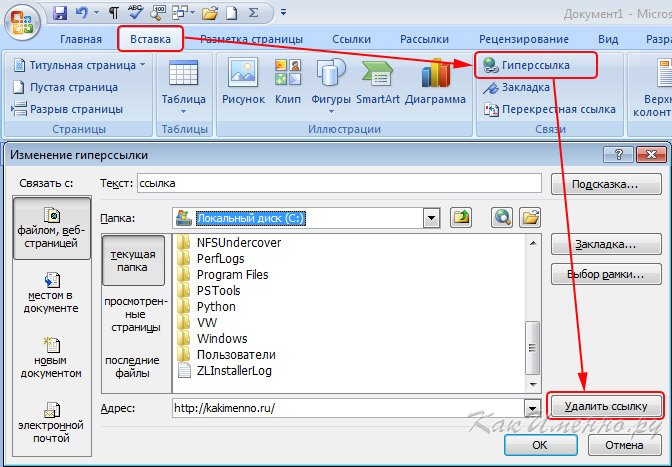Open file with the folder icon
Screen dimensions: 672x467
click(x=210, y=13)
